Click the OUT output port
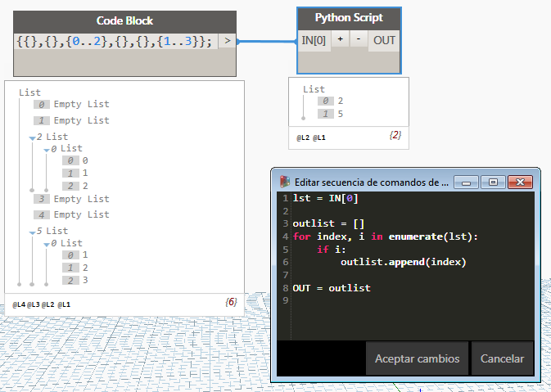The width and height of the screenshot is (551, 392). (x=384, y=41)
